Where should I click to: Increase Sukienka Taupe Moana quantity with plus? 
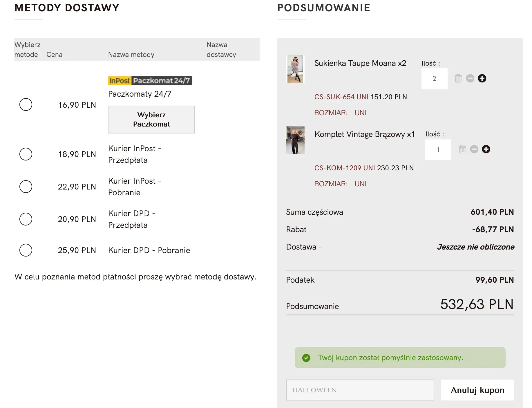click(x=482, y=78)
